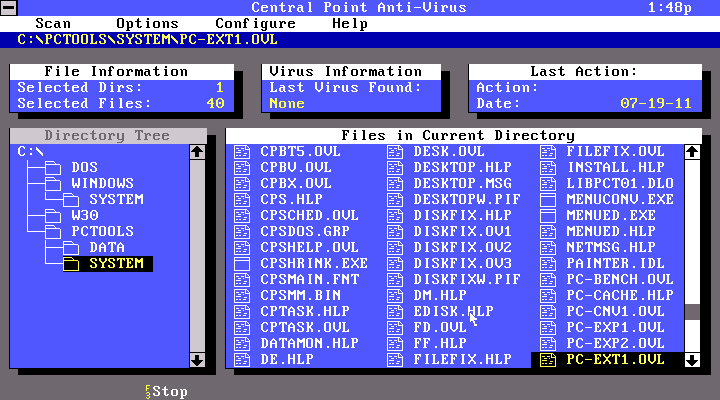Open the system control menu box

[9, 8]
